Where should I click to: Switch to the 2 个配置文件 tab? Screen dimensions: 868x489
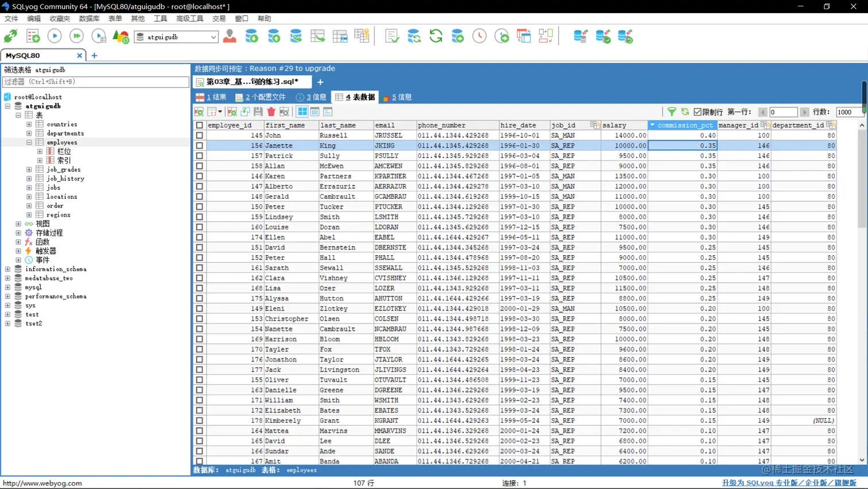[261, 98]
